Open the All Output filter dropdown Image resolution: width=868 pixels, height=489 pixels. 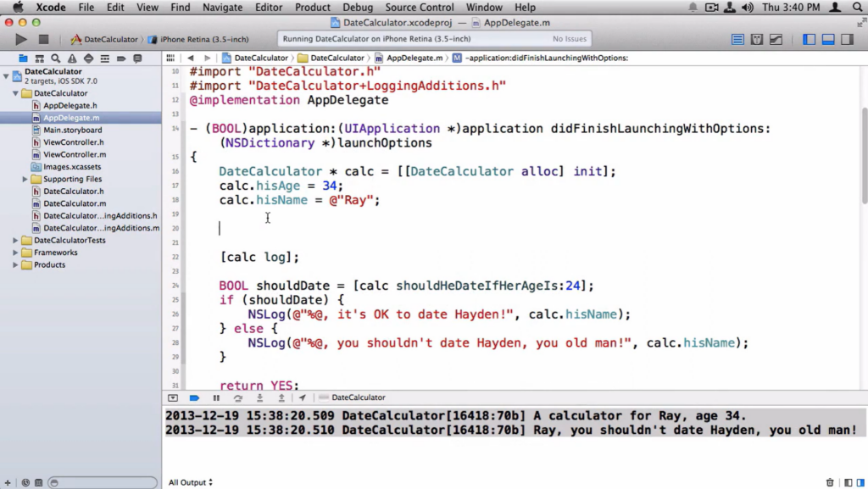(189, 481)
